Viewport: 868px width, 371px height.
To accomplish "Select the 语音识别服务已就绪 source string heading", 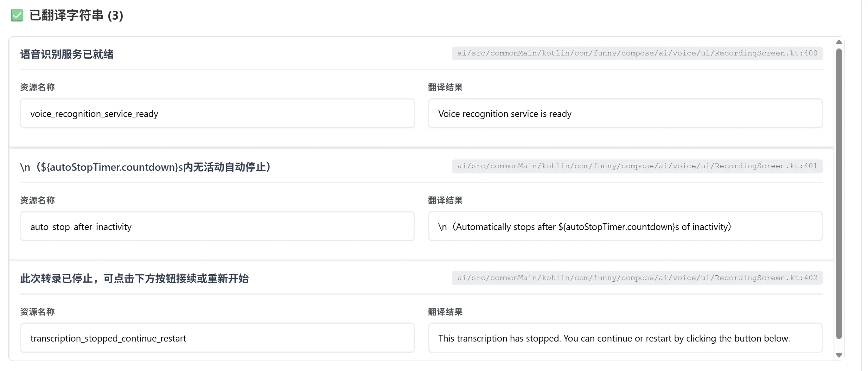I will (x=67, y=54).
